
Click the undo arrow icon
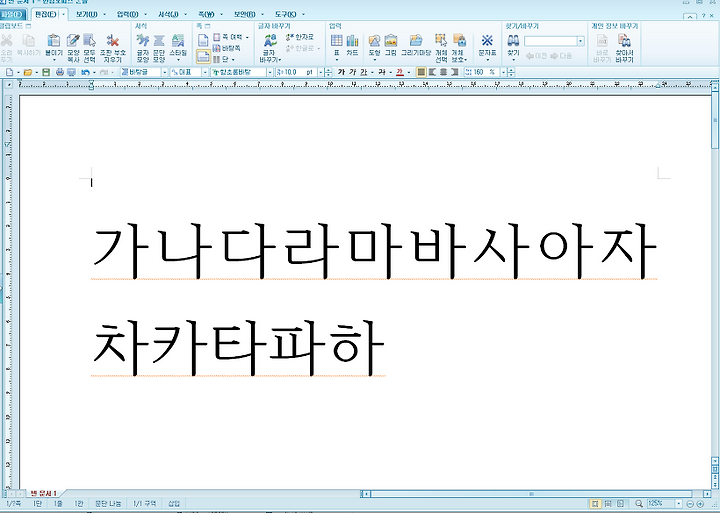click(85, 72)
